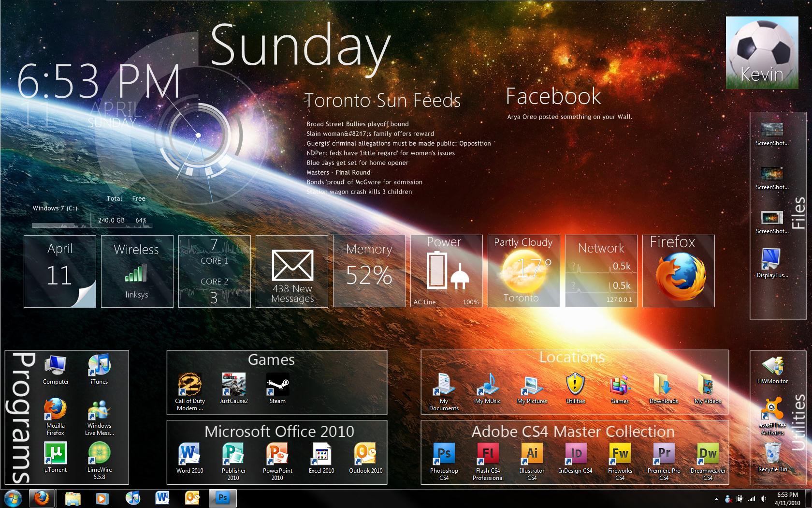Launch Excel 2010 shortcut
812x508 pixels.
(x=321, y=458)
